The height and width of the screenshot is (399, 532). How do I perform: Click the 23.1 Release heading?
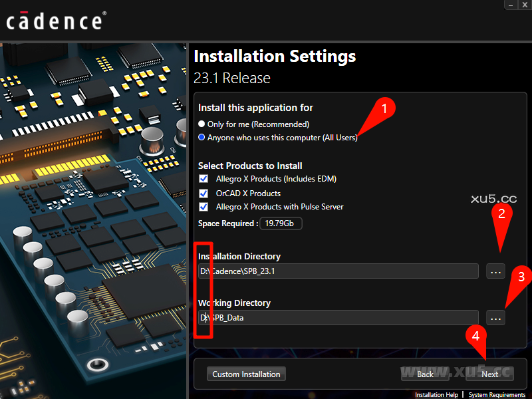click(233, 78)
